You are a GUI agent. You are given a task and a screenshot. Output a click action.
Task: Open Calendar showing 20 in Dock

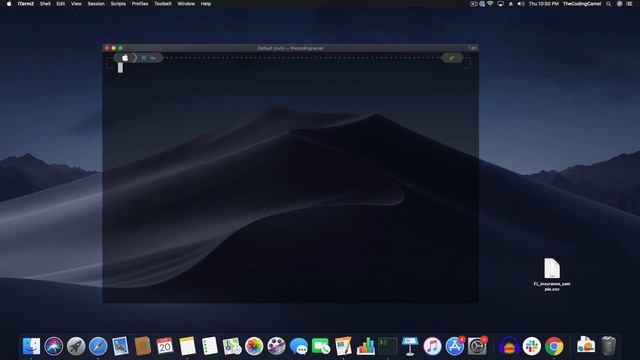pyautogui.click(x=165, y=346)
